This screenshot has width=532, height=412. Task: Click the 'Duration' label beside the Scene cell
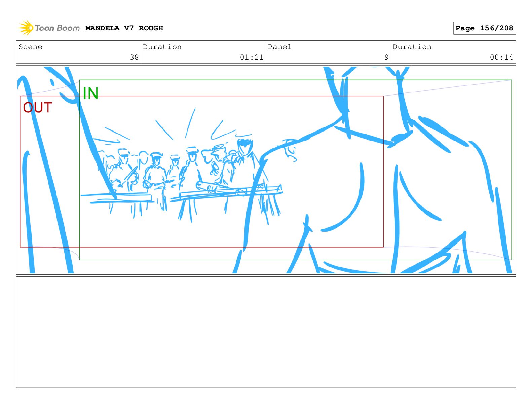point(162,47)
